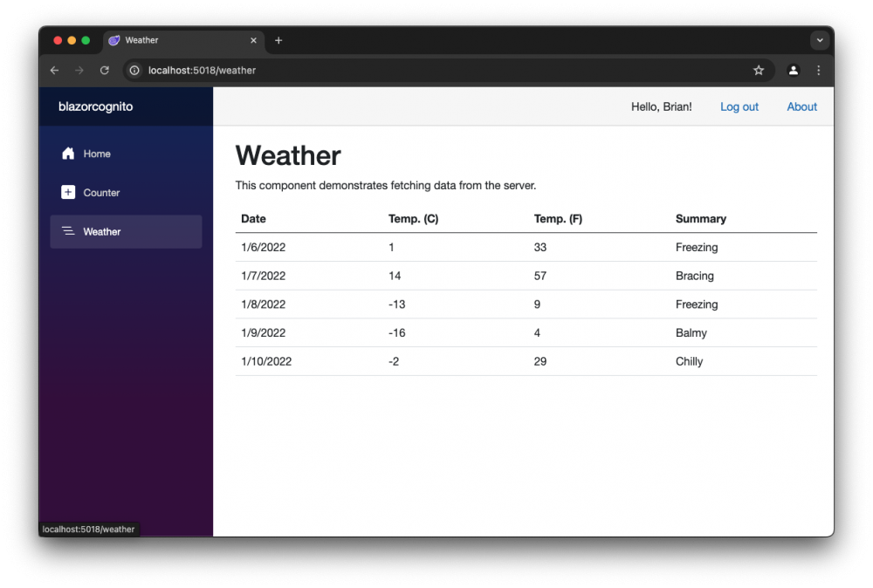Select the Home icon in the sidebar
This screenshot has height=588, width=873.
pos(68,154)
